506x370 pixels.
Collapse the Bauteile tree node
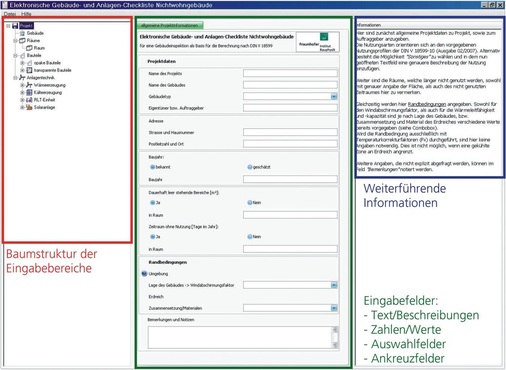[15, 55]
